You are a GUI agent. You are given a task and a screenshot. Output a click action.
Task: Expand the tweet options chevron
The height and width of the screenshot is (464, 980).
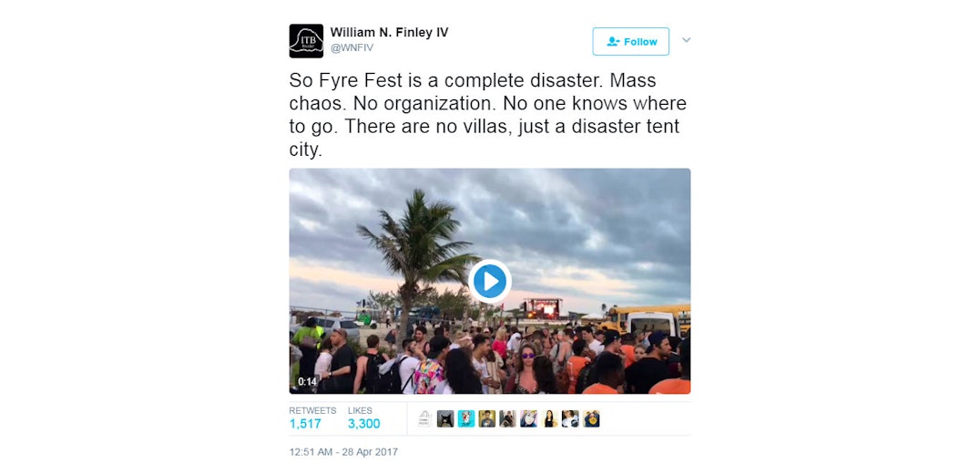(x=686, y=40)
